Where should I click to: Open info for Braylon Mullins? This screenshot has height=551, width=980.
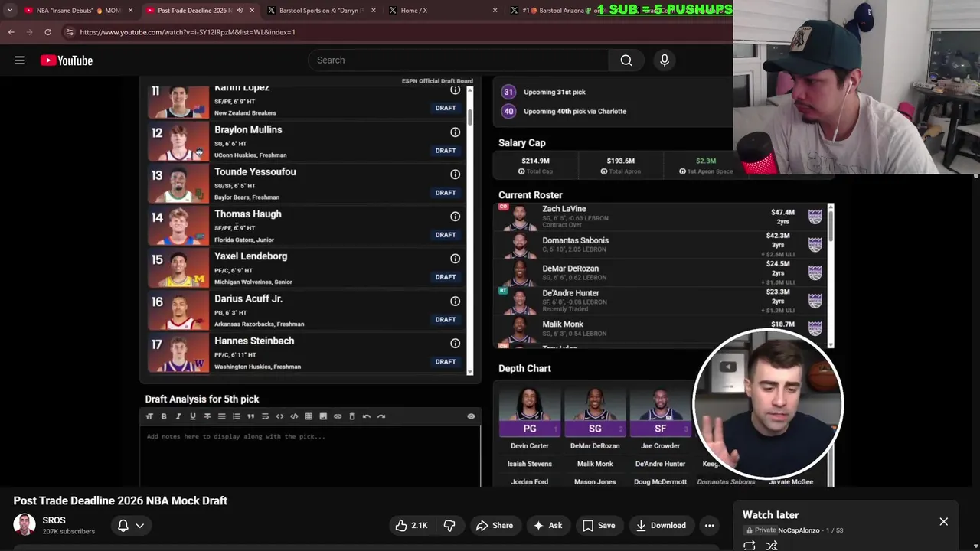[455, 132]
